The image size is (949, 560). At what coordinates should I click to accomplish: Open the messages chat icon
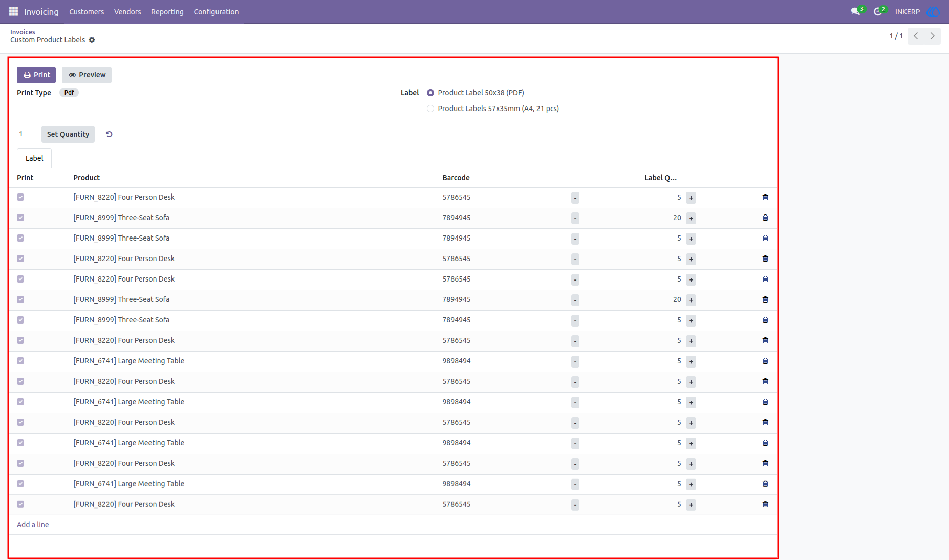[855, 11]
